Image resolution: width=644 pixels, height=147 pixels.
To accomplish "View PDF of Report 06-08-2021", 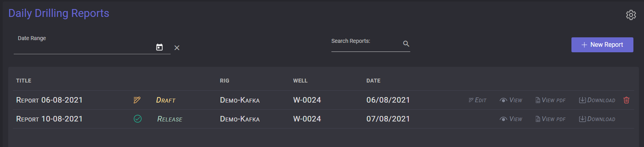I will (550, 100).
